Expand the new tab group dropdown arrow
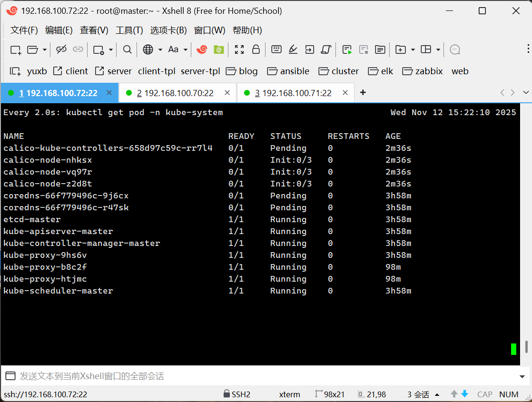Viewport: 532px width, 402px height. click(x=413, y=50)
